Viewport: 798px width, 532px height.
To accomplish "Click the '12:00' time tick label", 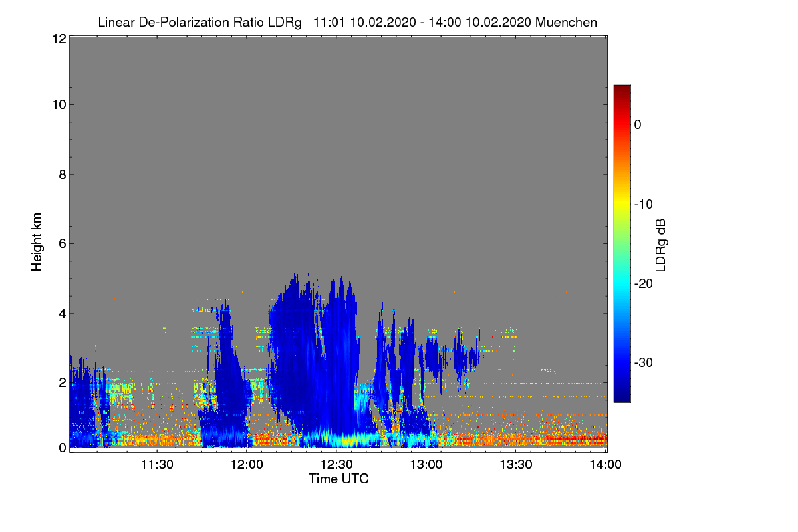I will coord(247,465).
